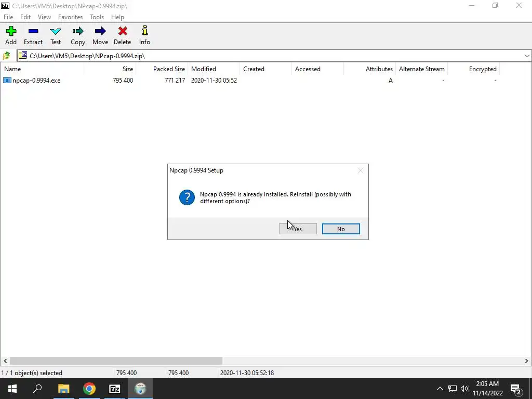Open network tray icon
The width and height of the screenshot is (532, 399).
pos(453,389)
